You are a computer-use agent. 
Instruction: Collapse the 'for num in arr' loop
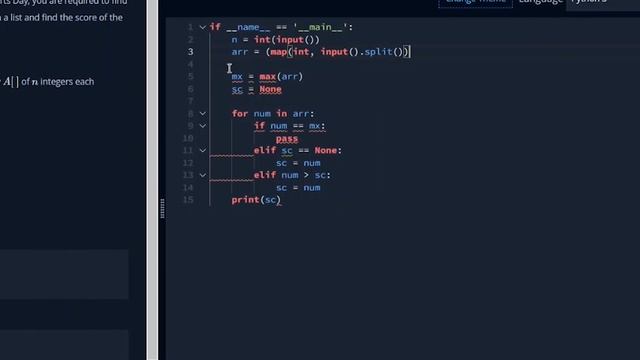pyautogui.click(x=202, y=113)
